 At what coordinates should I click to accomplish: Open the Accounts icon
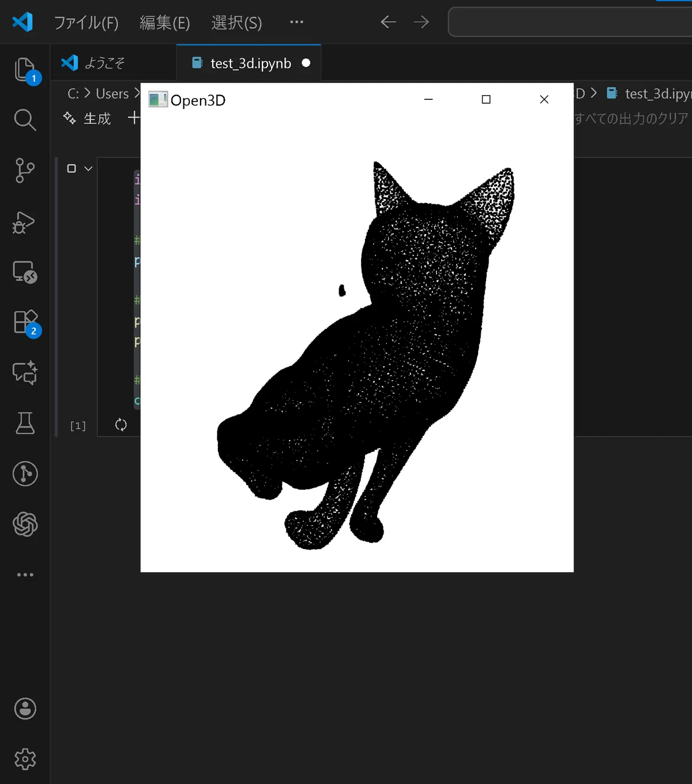pyautogui.click(x=25, y=708)
